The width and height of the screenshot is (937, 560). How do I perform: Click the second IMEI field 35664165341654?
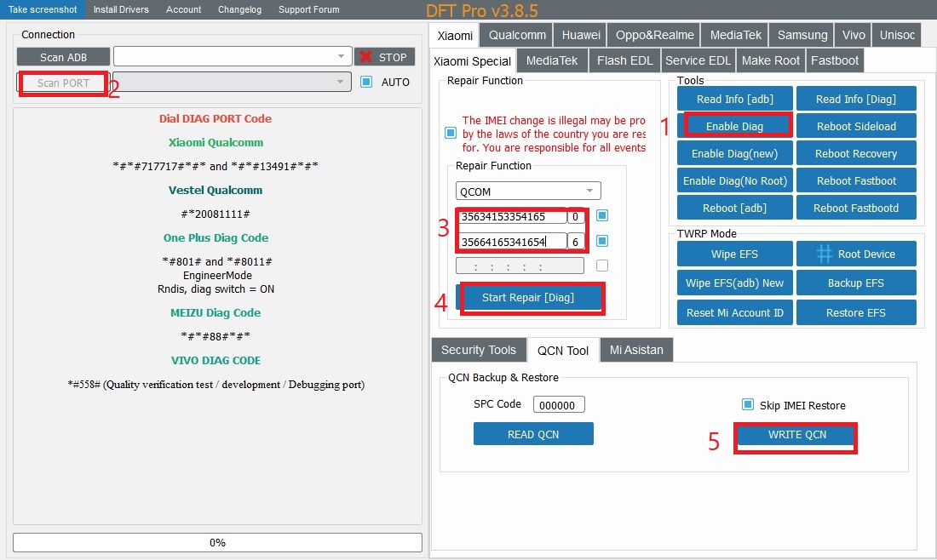tap(512, 241)
